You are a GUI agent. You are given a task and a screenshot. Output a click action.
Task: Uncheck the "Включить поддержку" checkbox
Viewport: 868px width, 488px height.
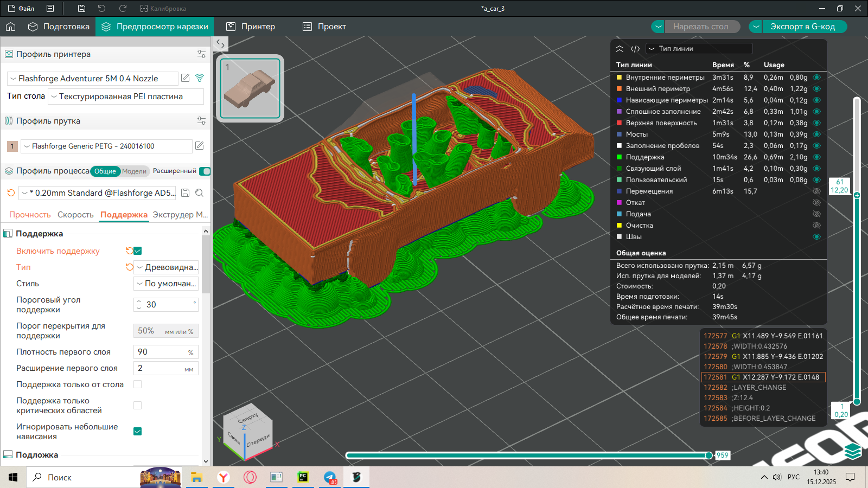click(138, 251)
